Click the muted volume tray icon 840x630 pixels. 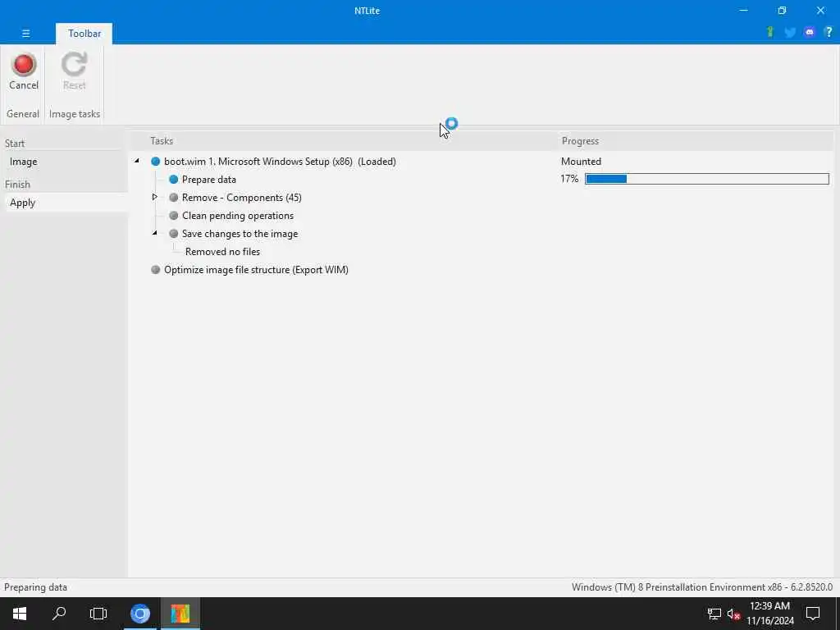pyautogui.click(x=733, y=614)
